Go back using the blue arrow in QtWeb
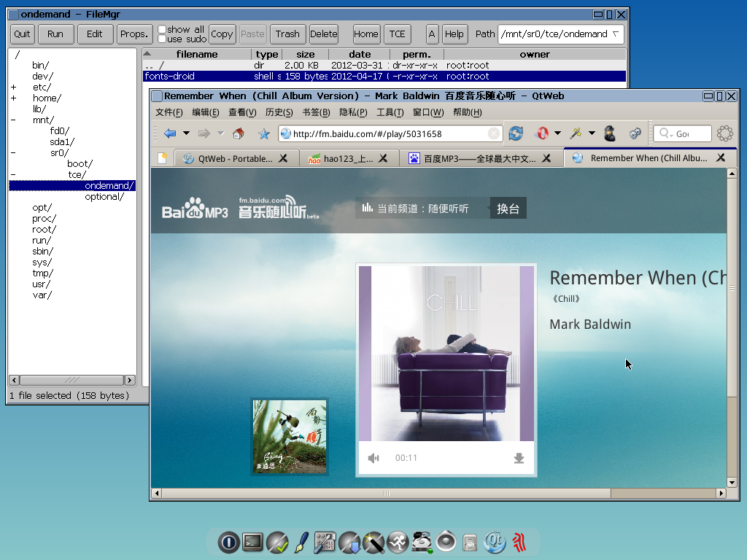747x560 pixels. click(x=170, y=133)
